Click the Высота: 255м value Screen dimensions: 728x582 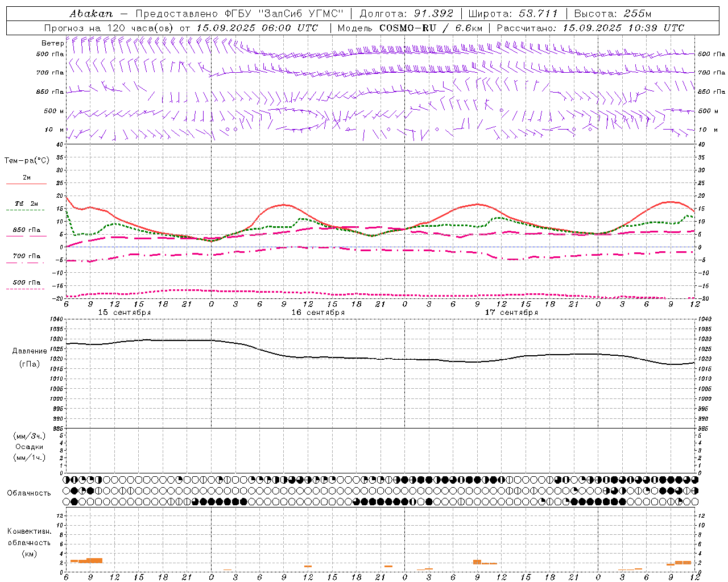click(613, 14)
